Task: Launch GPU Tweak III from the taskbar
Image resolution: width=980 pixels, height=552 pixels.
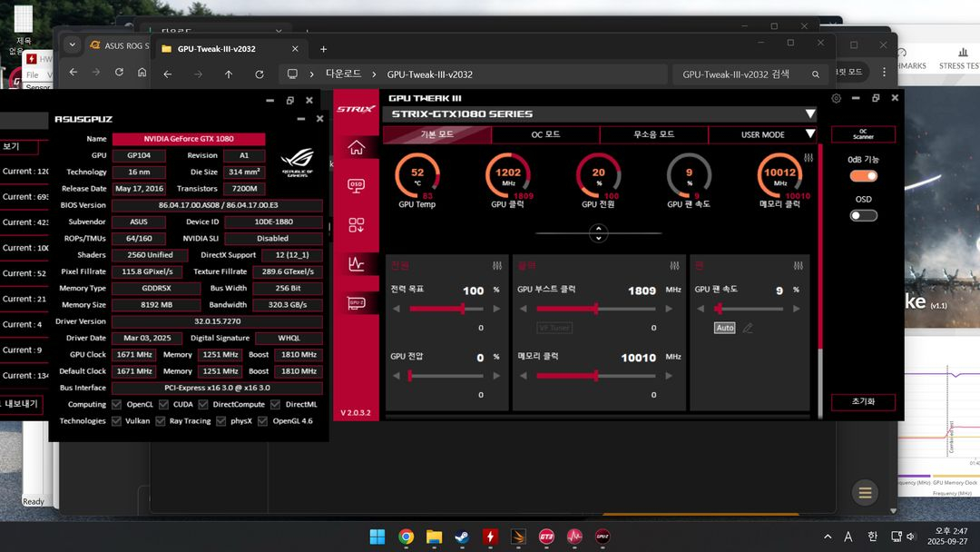Action: (x=545, y=537)
